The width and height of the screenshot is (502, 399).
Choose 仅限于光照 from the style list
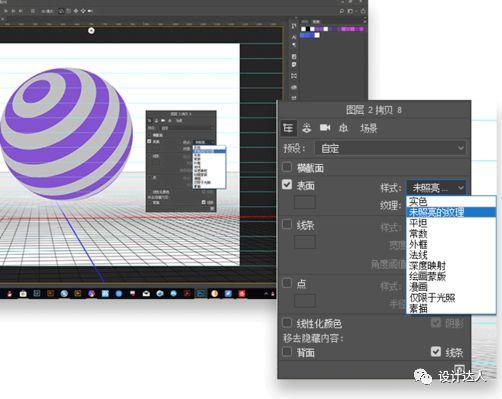pos(451,297)
